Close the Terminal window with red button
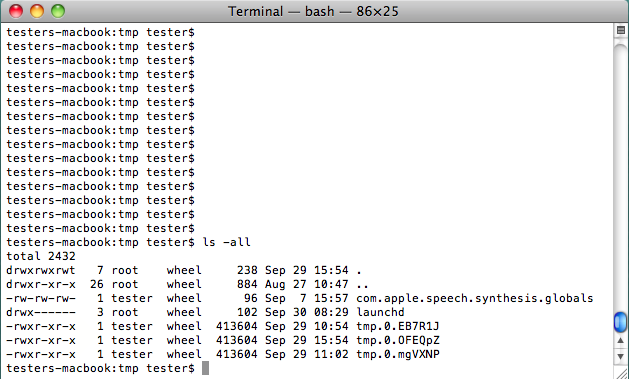The height and width of the screenshot is (379, 629). click(16, 11)
